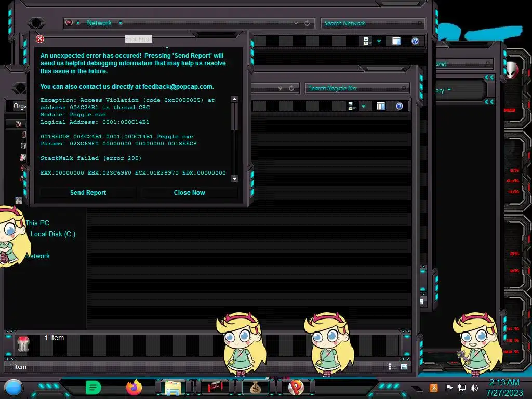
Task: Open the Java tray icon
Action: coord(434,388)
